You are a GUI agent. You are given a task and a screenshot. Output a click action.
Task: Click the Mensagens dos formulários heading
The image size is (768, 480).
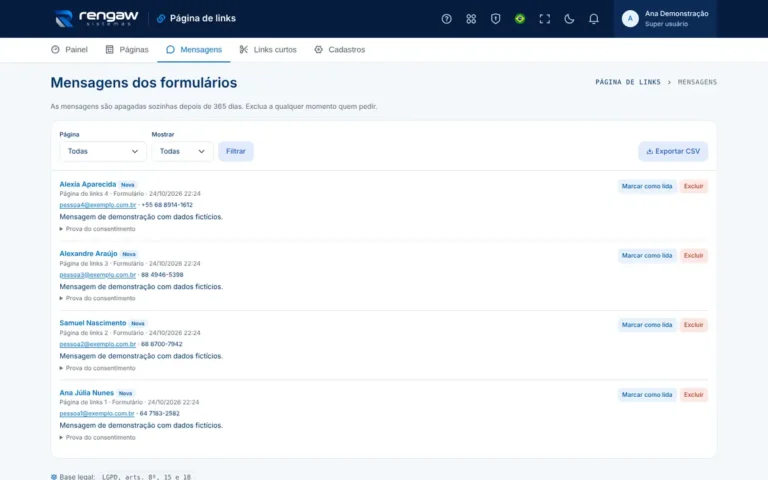[144, 83]
